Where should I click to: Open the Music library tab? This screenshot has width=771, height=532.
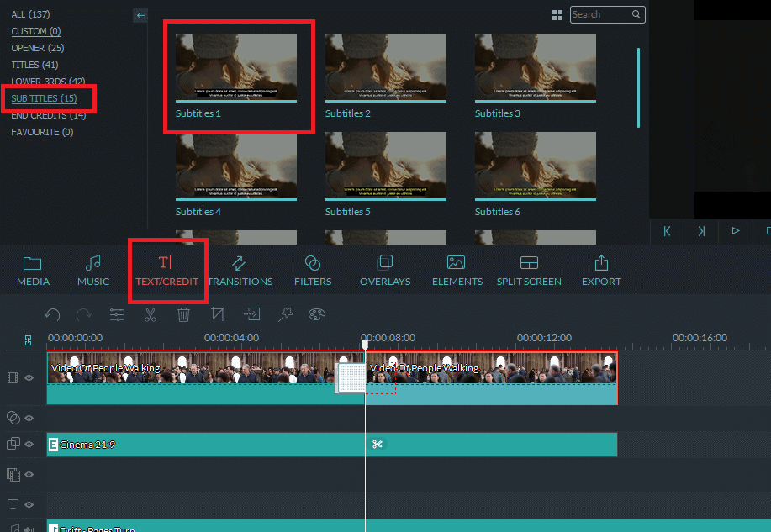[x=93, y=271]
